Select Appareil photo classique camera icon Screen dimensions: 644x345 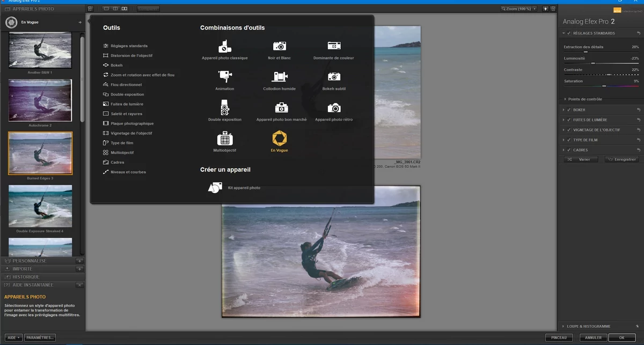click(224, 46)
